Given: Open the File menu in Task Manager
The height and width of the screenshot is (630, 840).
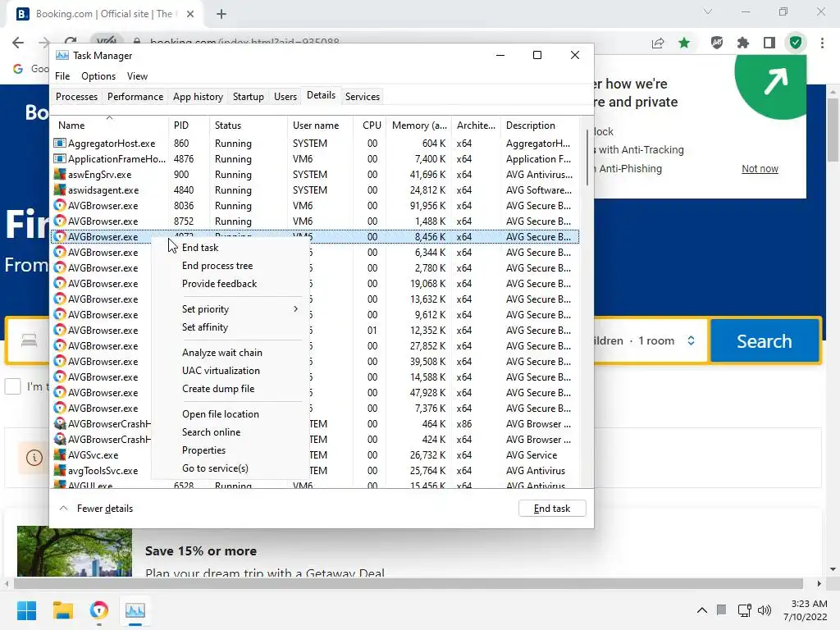Looking at the screenshot, I should point(62,76).
